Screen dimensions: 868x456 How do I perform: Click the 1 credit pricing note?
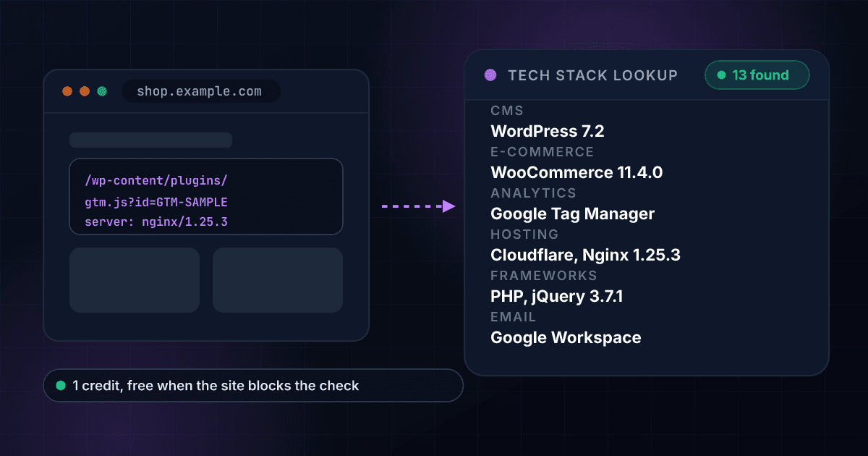coord(253,385)
